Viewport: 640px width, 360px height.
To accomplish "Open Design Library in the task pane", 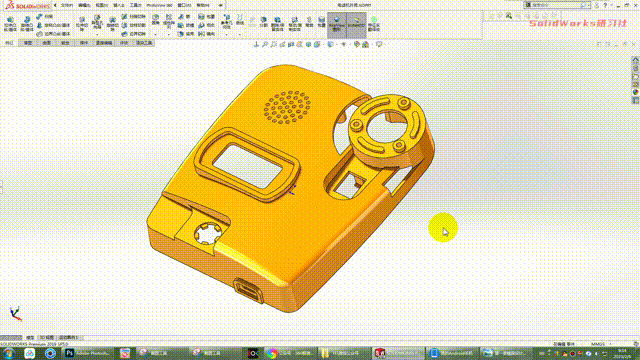I will [636, 68].
